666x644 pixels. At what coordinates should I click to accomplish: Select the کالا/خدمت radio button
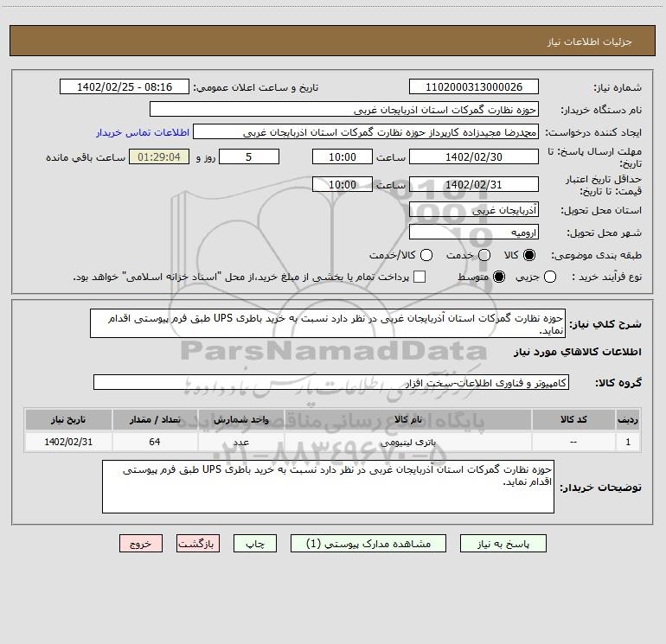[x=426, y=255]
